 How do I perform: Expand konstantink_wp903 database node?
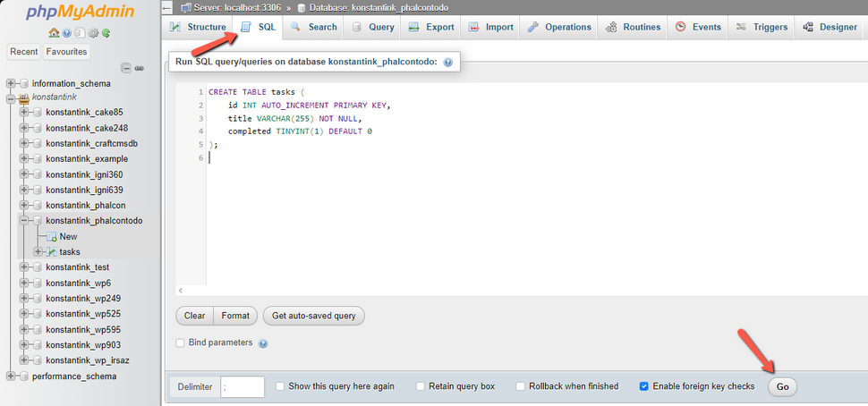[x=24, y=344]
